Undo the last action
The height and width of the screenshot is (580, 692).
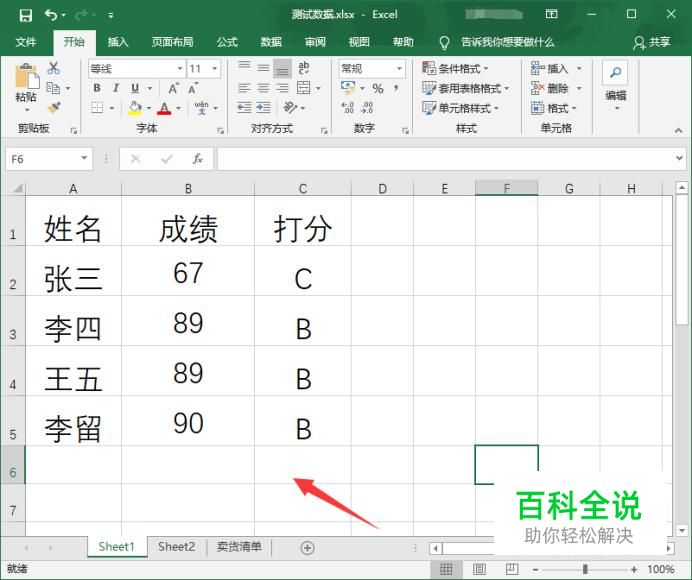tap(51, 15)
